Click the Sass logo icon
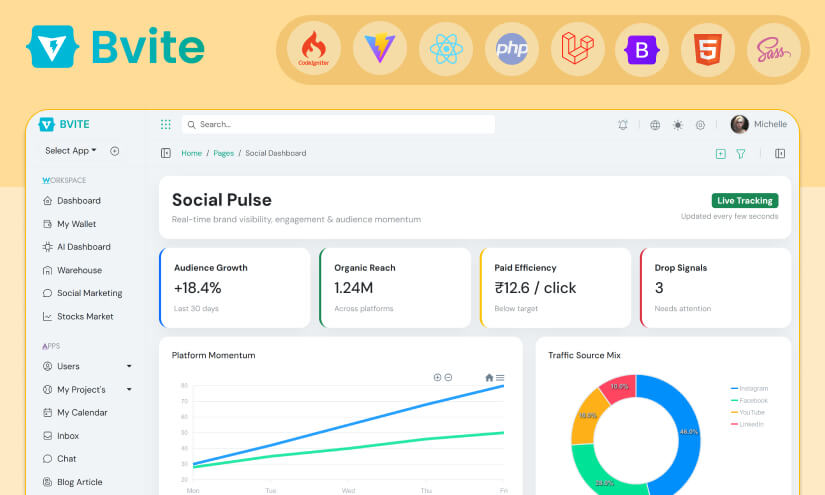Screen dimensions: 825x495 [773, 50]
